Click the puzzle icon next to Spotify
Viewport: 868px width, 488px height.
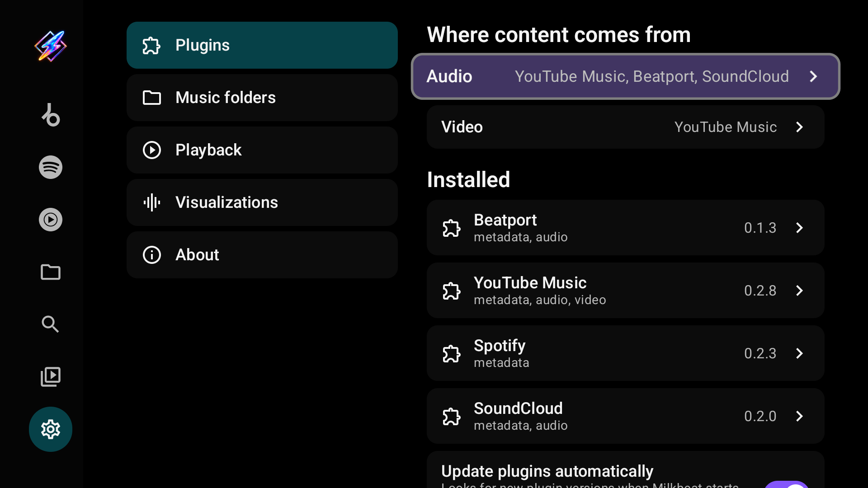pyautogui.click(x=452, y=353)
